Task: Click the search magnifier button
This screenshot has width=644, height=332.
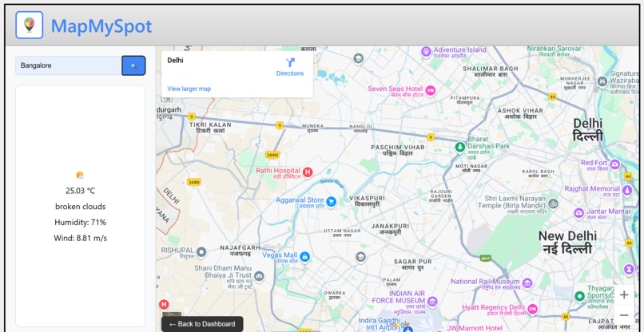Action: click(x=133, y=65)
